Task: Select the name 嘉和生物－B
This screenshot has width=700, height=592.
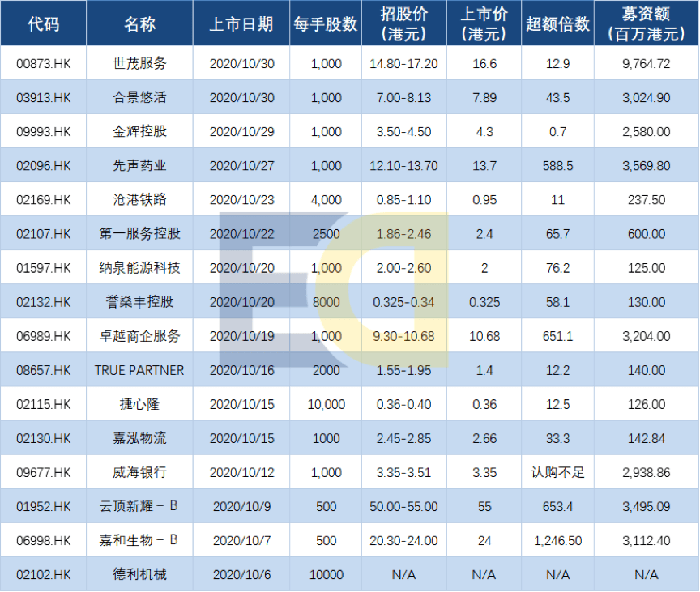Action: [139, 540]
